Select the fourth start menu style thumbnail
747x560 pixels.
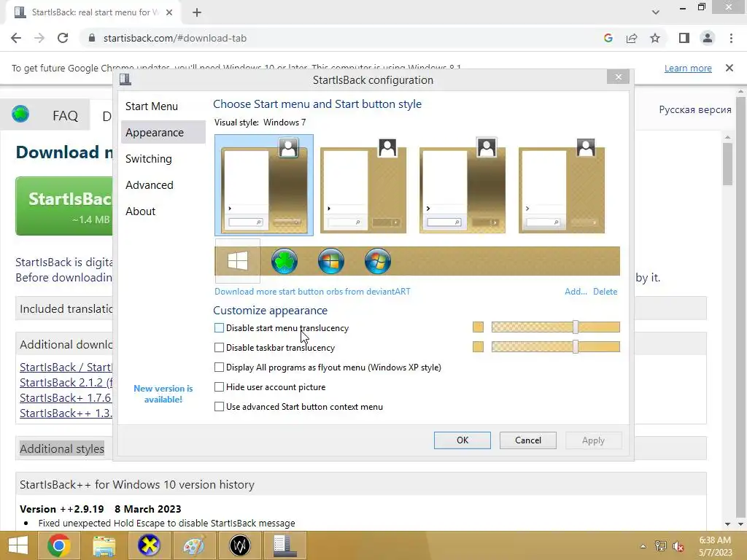click(562, 185)
